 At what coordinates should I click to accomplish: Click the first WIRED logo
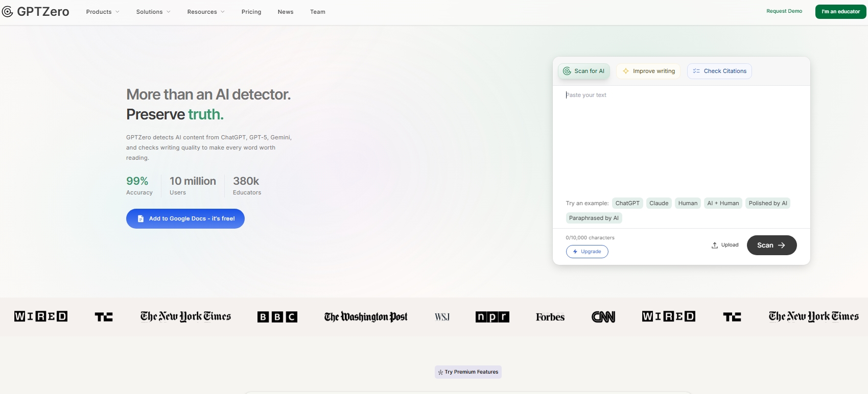(41, 316)
